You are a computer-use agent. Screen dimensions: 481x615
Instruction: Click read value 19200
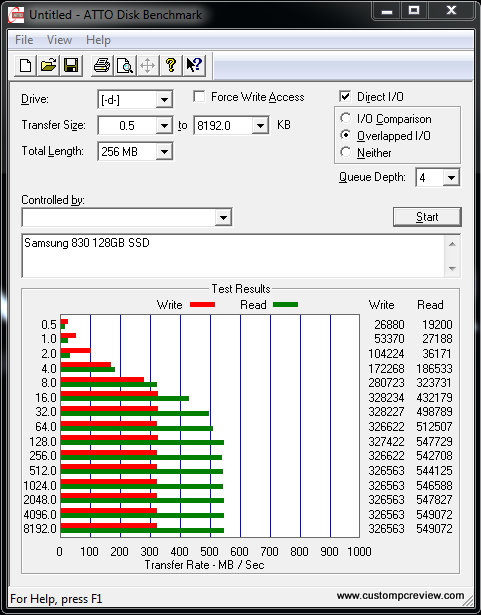coord(437,325)
